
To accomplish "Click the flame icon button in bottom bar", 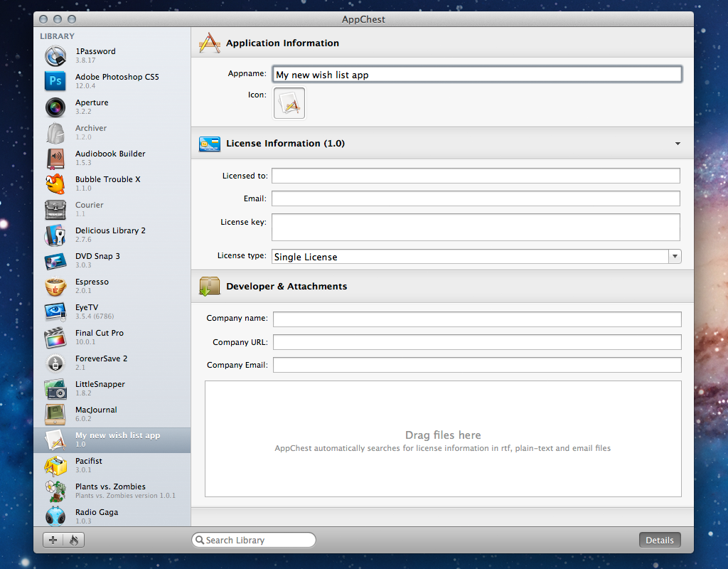I will pos(74,540).
